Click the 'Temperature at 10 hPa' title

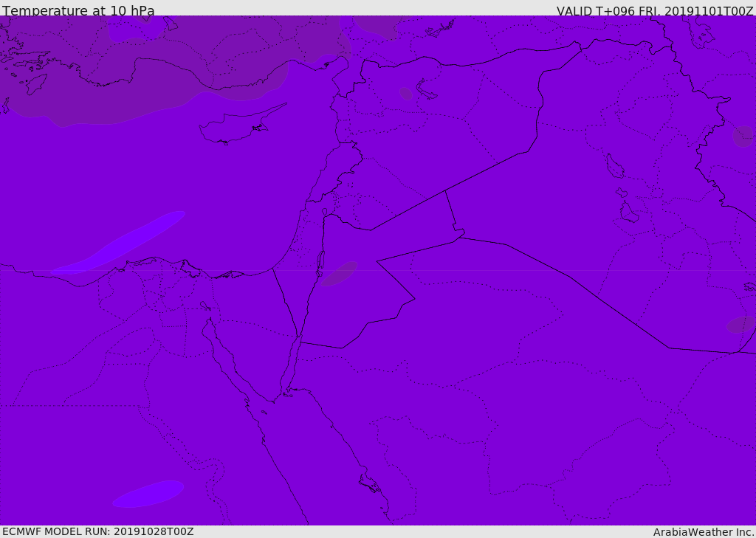point(78,10)
